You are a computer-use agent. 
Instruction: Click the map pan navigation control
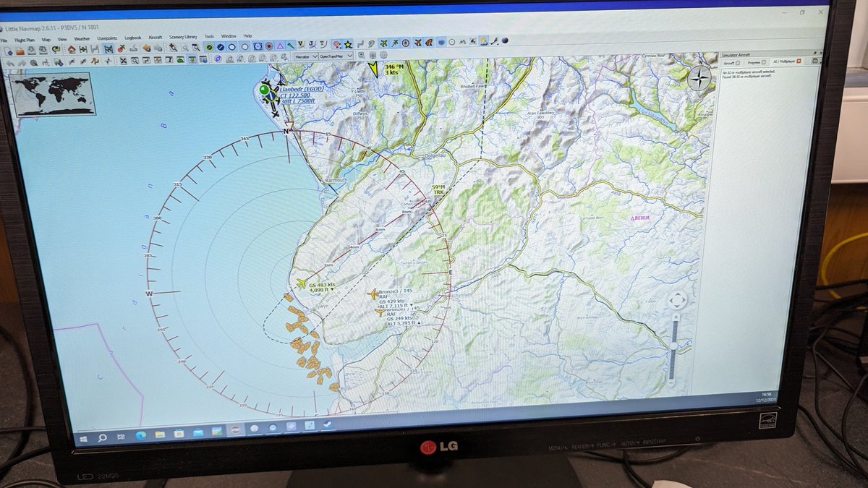[x=677, y=300]
